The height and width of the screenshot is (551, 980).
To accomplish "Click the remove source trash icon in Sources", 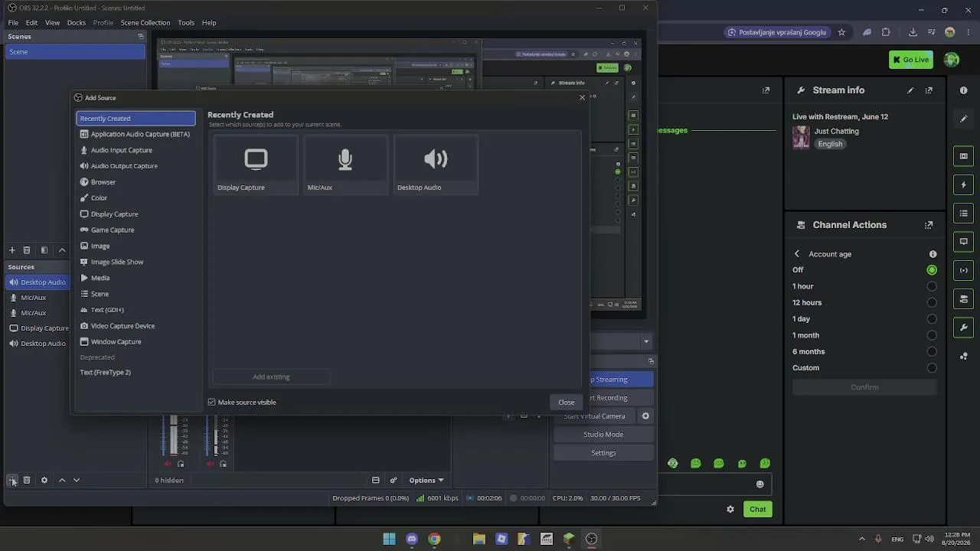I will [27, 480].
